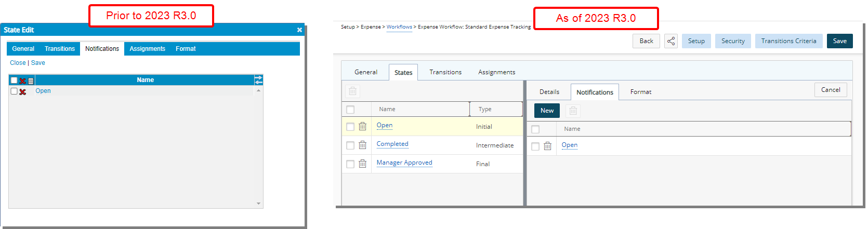Open workflow Assignments tab
The width and height of the screenshot is (868, 229).
pos(497,72)
